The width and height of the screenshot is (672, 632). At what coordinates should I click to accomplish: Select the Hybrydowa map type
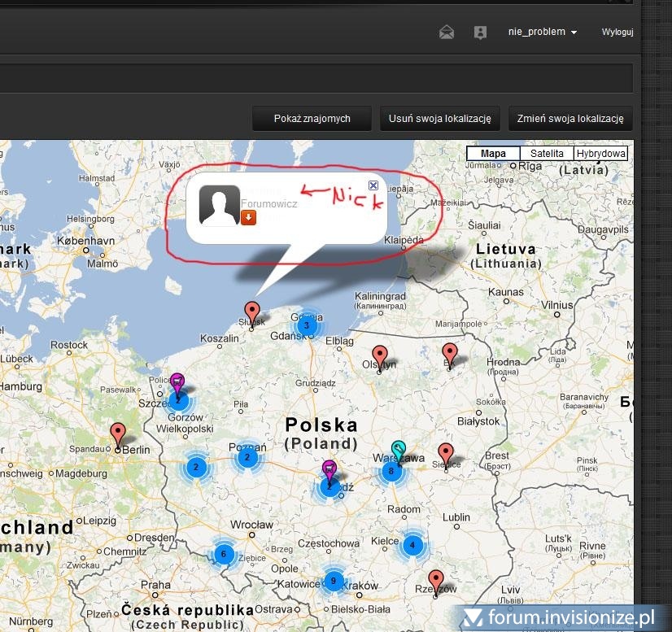[601, 153]
